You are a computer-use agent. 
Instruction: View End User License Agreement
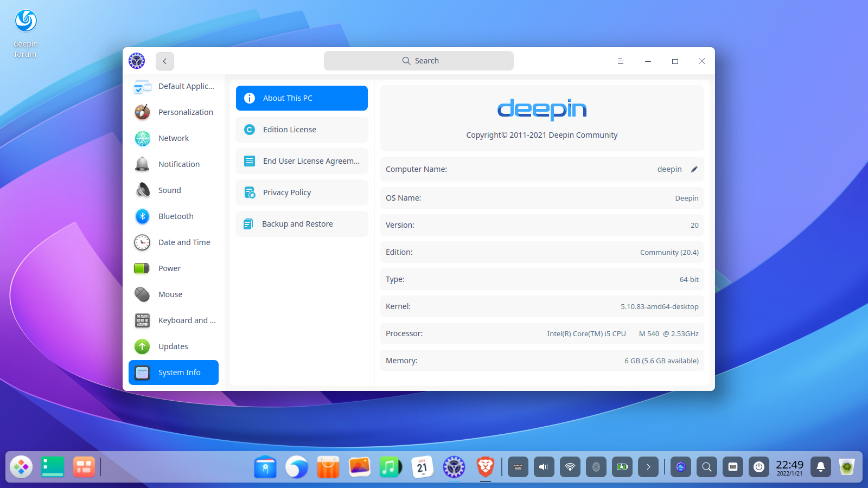302,161
